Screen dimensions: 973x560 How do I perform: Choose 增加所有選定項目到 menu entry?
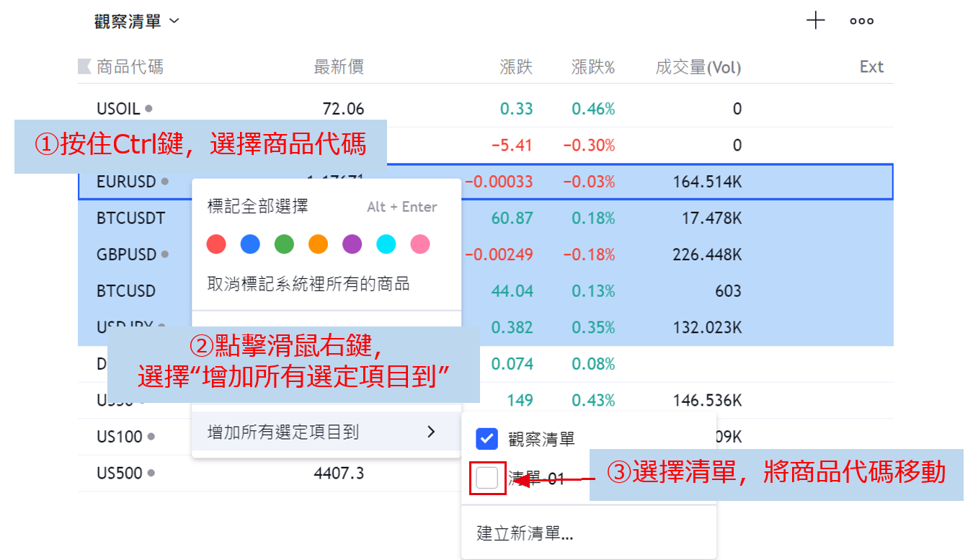point(326,432)
